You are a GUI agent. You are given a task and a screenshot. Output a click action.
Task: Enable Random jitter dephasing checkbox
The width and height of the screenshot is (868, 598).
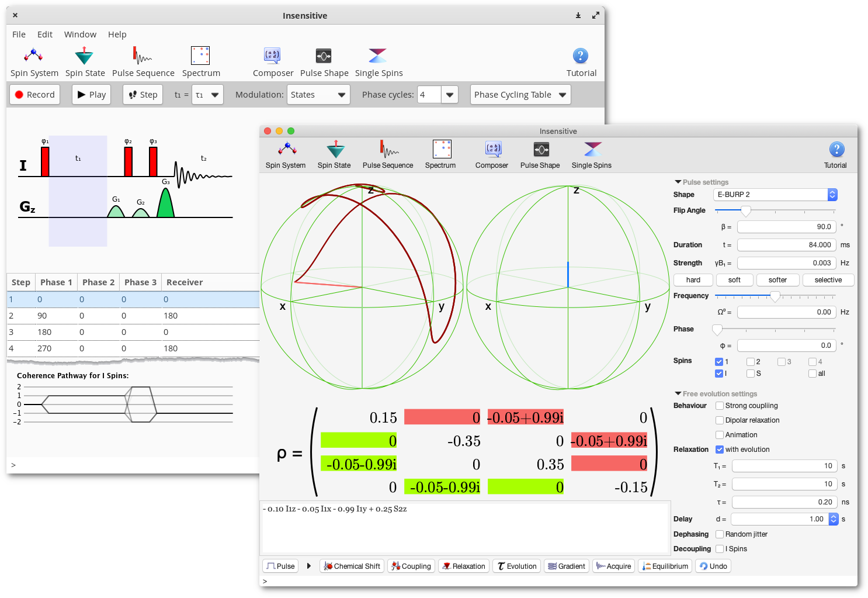[x=720, y=534]
